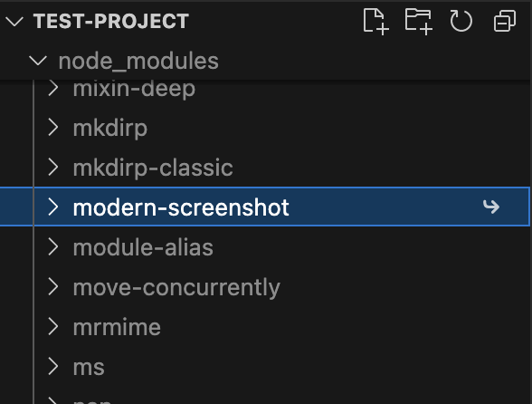Collapse the TEST-PROJECT section chevron
Viewport: 532px width, 404px height.
click(14, 22)
